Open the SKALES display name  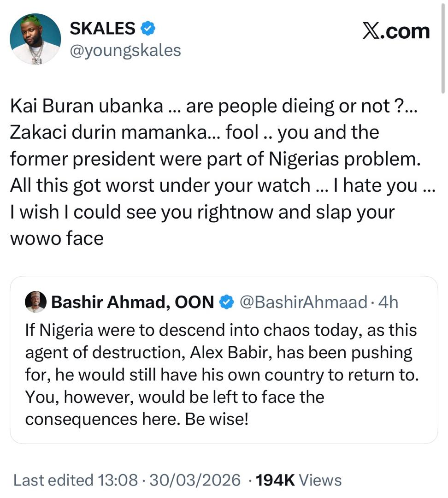click(x=102, y=29)
